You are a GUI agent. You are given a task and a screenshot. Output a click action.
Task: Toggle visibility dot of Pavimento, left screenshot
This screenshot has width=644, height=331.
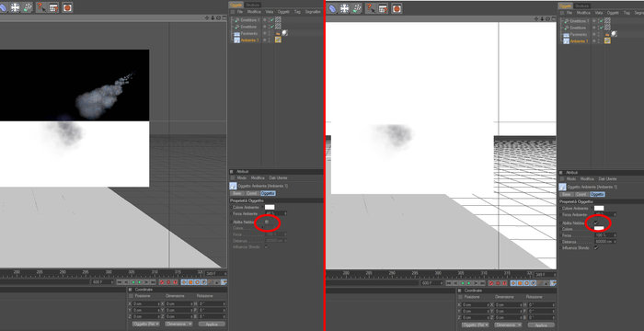tap(265, 33)
